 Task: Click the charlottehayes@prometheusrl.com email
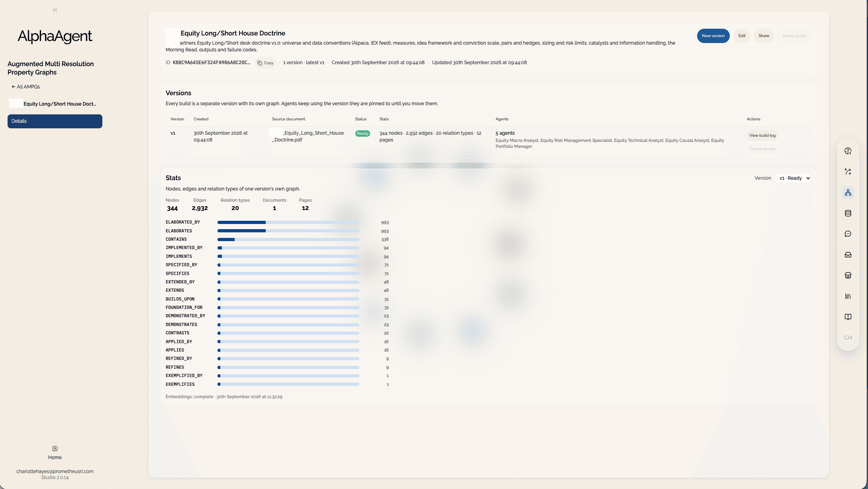[55, 471]
